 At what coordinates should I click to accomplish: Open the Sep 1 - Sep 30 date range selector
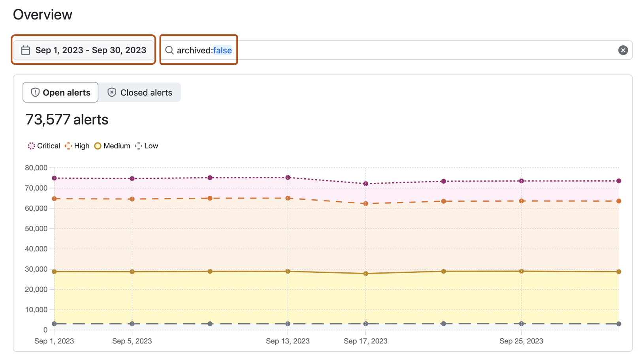(x=83, y=50)
